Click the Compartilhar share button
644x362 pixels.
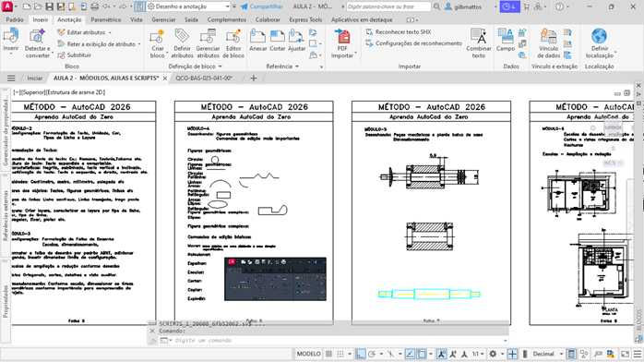pyautogui.click(x=262, y=6)
